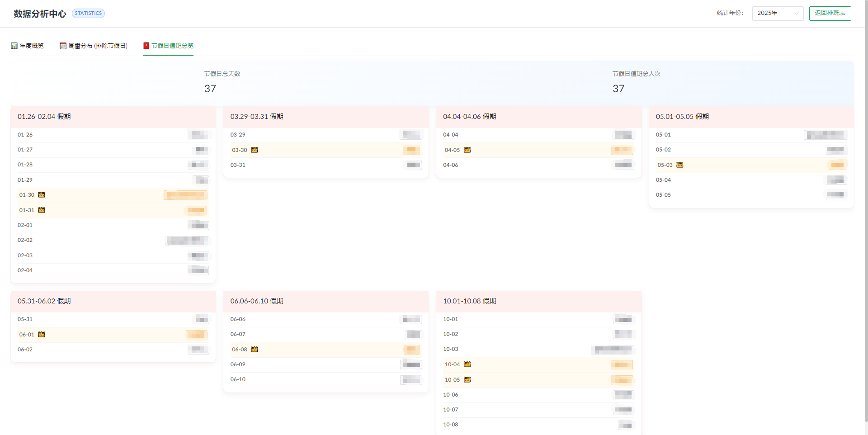Click the year selector chevron arrow
This screenshot has width=868, height=435.
[x=796, y=13]
